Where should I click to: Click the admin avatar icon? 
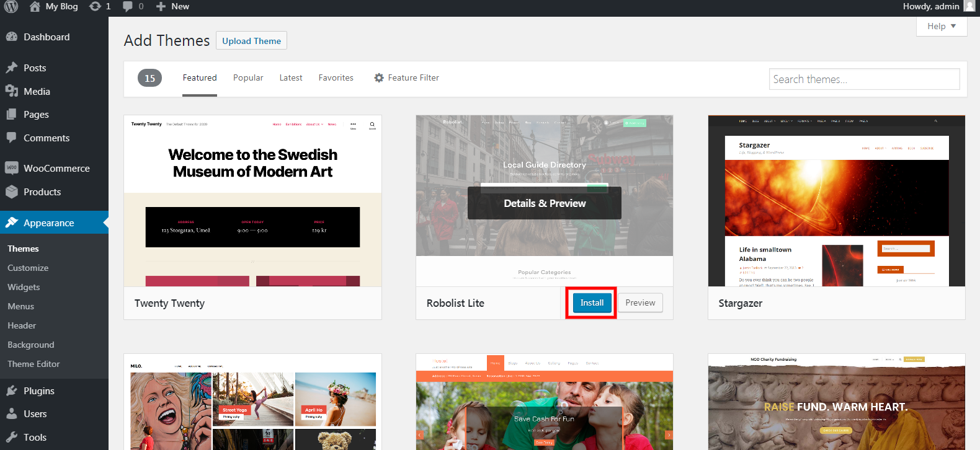coord(969,6)
